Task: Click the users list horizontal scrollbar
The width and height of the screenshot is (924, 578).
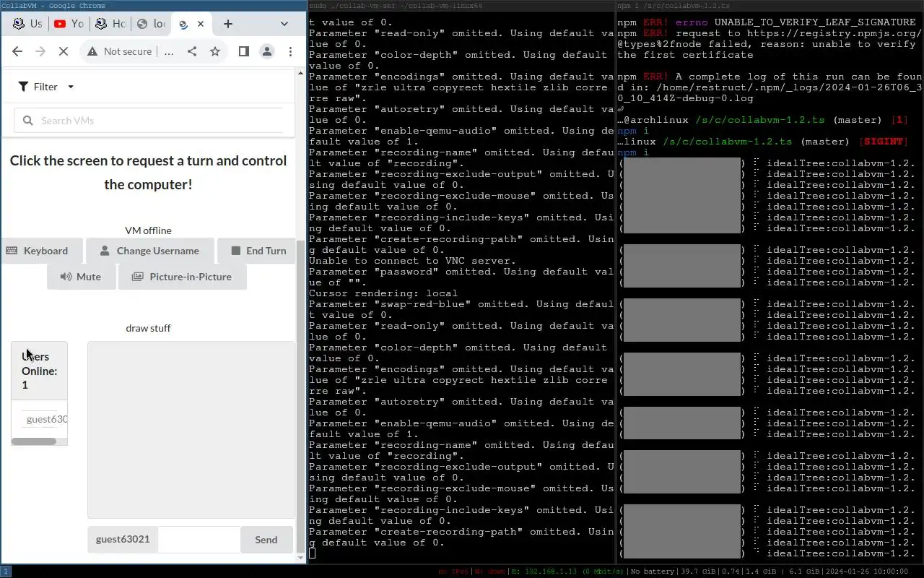Action: 33,441
